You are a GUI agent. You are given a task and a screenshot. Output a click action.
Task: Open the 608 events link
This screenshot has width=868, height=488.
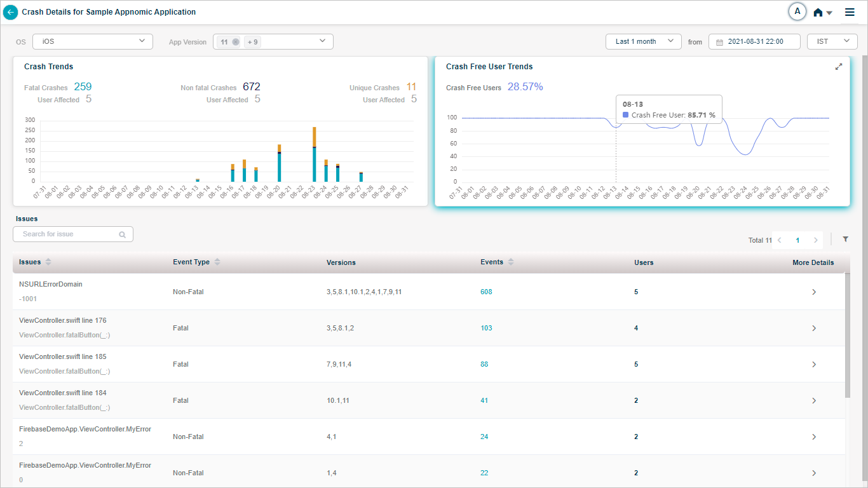pyautogui.click(x=486, y=292)
